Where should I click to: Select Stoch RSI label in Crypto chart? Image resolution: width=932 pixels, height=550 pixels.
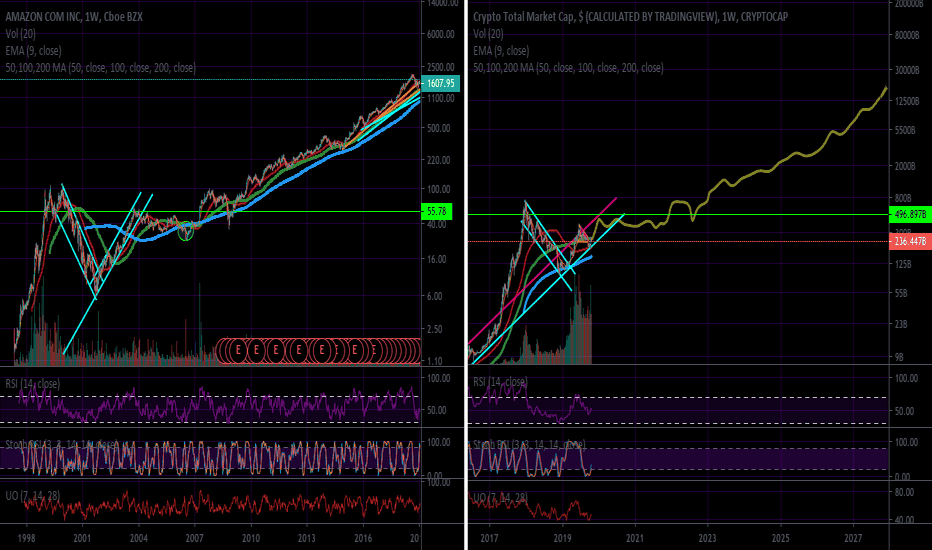pos(530,445)
